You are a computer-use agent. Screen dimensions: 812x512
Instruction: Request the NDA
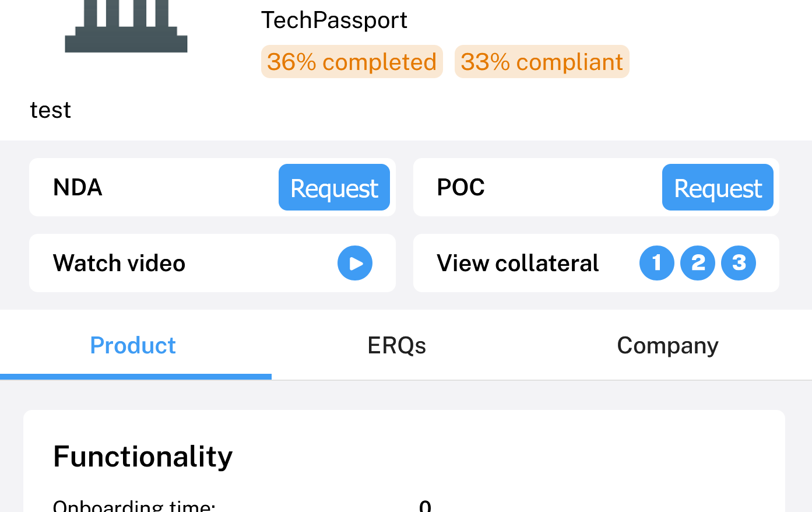tap(334, 188)
